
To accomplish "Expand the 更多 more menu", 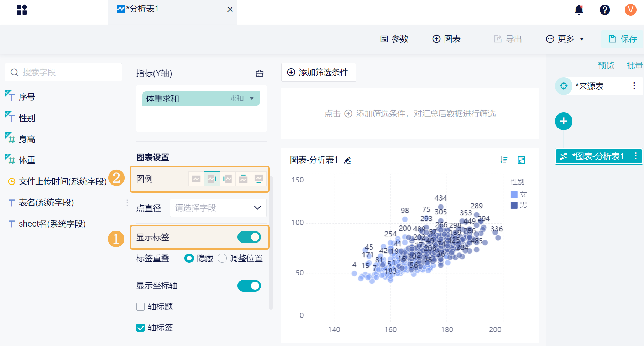I will [x=565, y=39].
